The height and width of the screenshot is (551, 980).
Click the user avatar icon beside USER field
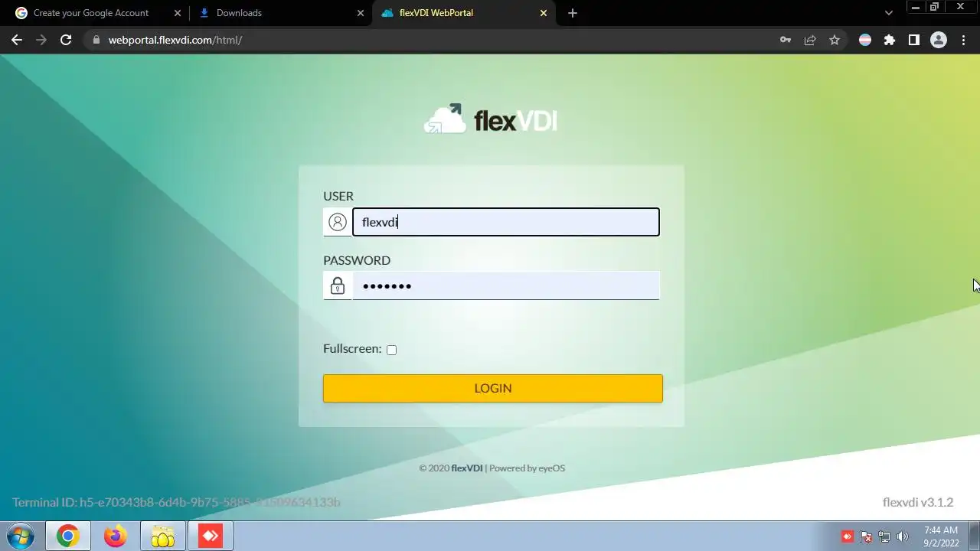point(337,222)
